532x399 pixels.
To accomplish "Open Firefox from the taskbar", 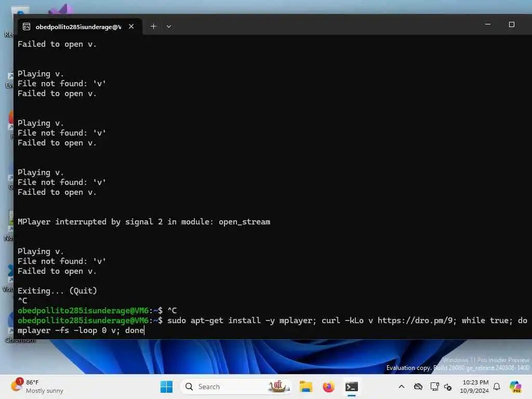I will pos(328,387).
